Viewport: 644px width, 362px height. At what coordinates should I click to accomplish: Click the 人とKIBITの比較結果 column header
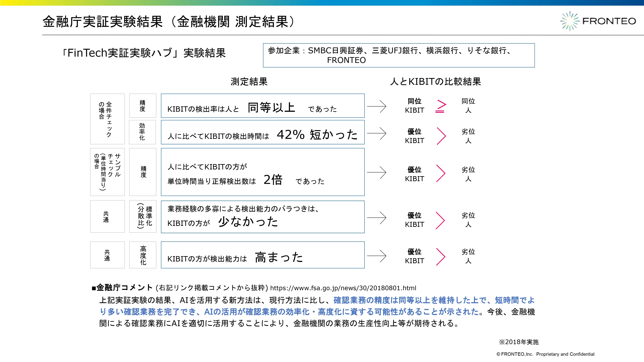tap(436, 82)
